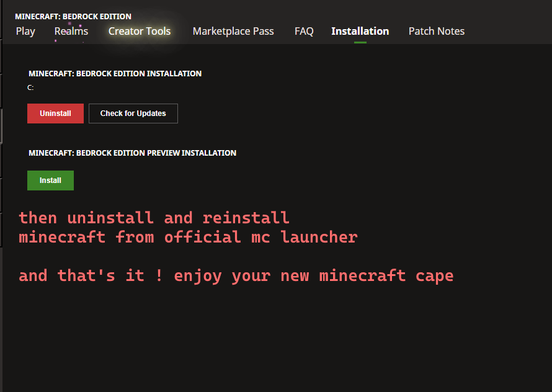This screenshot has width=552, height=392.
Task: Click Check for Updates button
Action: tap(133, 114)
